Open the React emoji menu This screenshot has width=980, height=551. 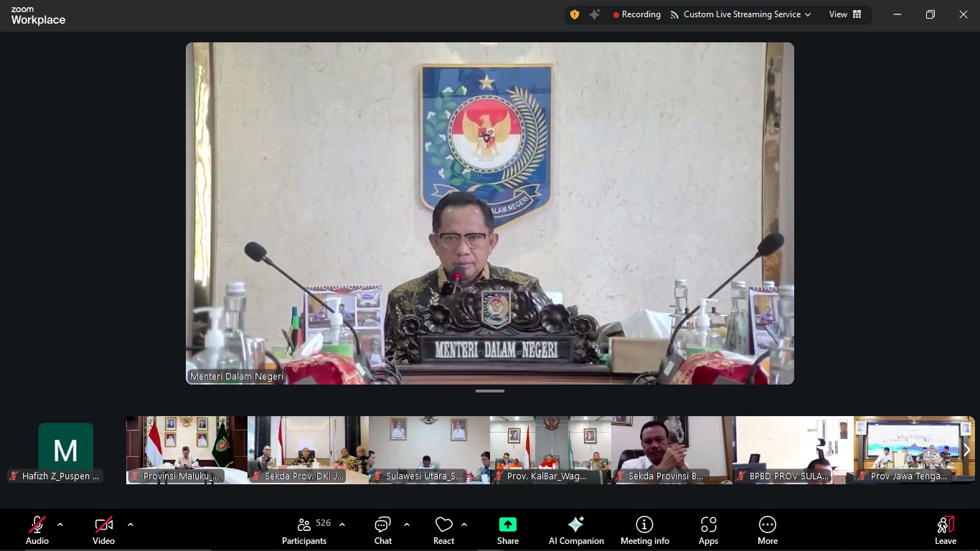(x=443, y=529)
